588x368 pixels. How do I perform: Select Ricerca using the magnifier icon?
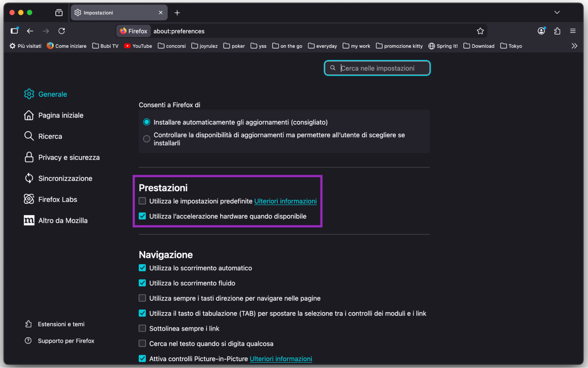pyautogui.click(x=29, y=136)
